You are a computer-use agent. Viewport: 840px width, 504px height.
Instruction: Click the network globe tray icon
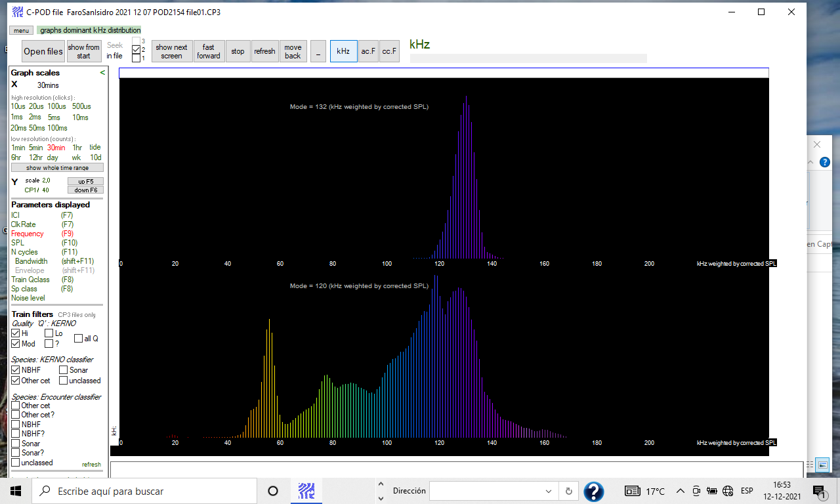click(x=727, y=491)
